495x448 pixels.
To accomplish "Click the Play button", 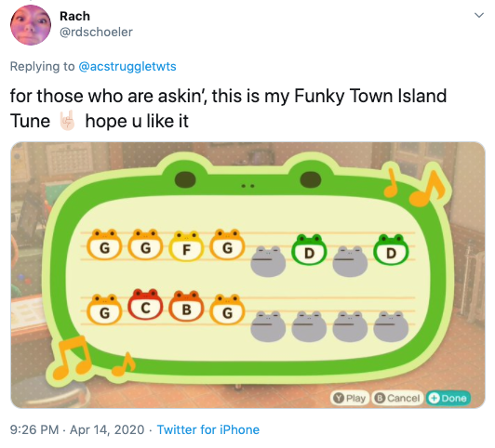I will coord(350,398).
